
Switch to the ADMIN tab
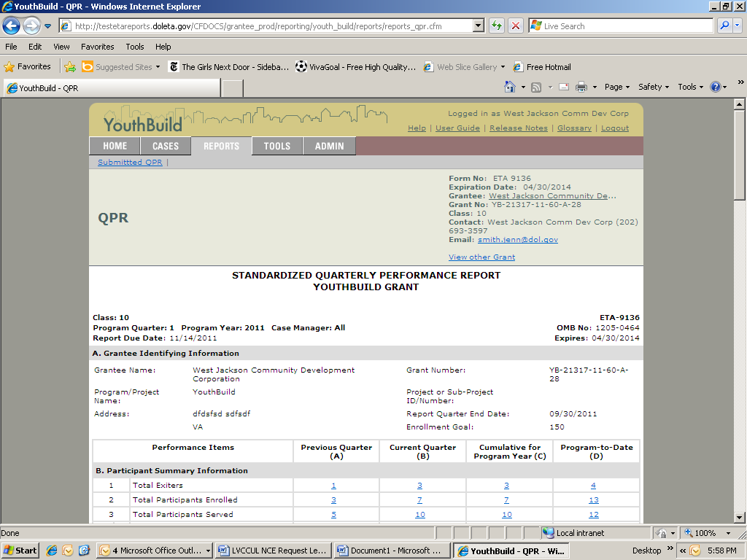tap(329, 146)
